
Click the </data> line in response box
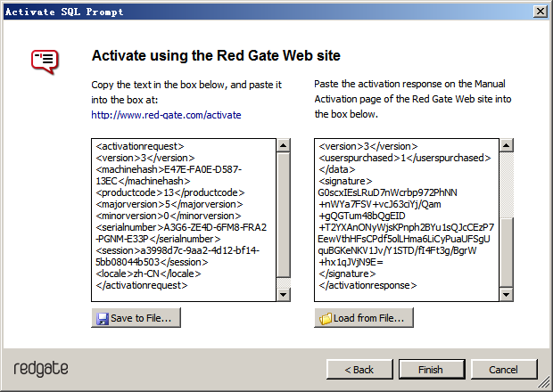tap(337, 169)
